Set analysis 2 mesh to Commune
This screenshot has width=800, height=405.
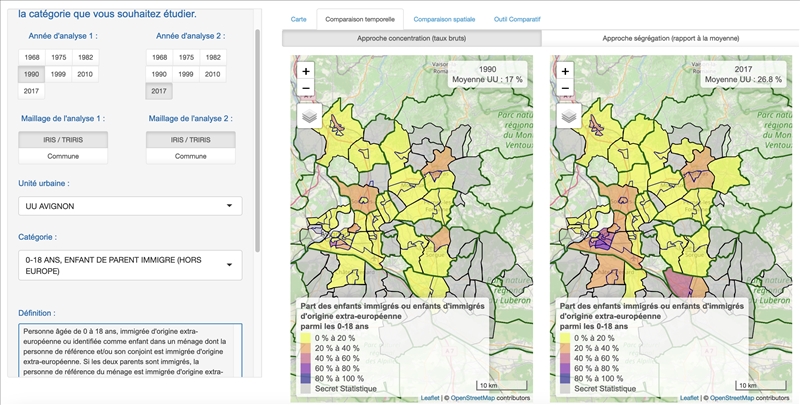(x=191, y=156)
